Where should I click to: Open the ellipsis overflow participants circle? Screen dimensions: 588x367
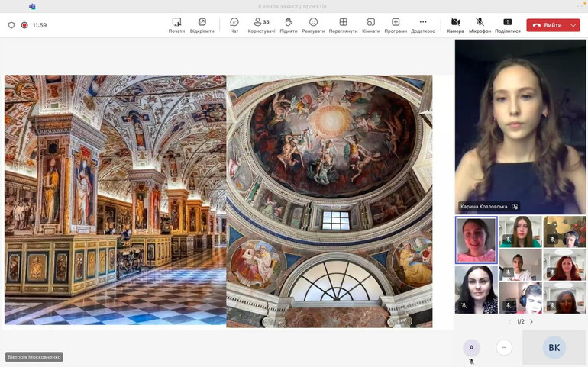pyautogui.click(x=504, y=347)
